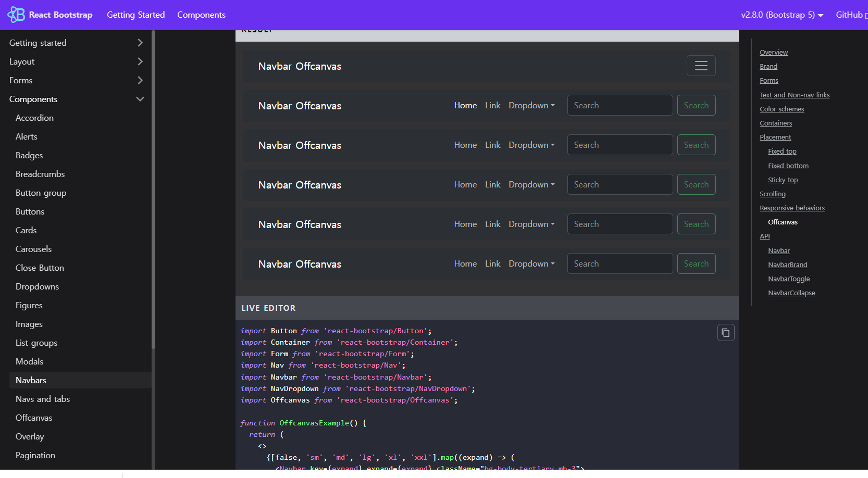
Task: Click Link in the third navbar example
Action: 493,145
